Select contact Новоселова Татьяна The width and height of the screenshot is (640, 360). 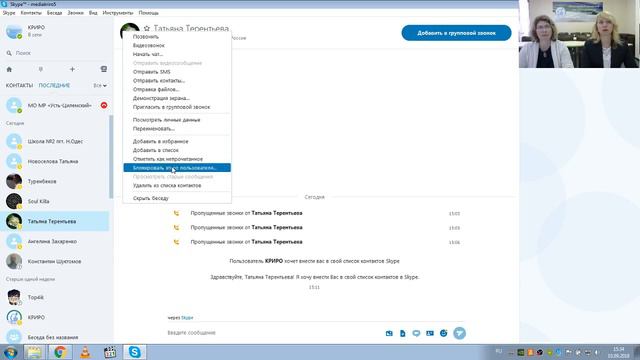pos(55,161)
